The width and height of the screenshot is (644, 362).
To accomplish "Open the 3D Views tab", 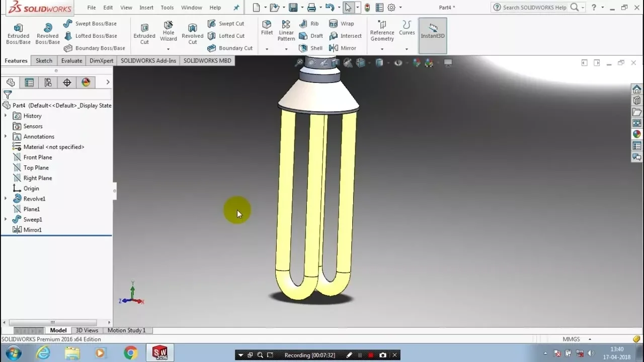I will (87, 330).
